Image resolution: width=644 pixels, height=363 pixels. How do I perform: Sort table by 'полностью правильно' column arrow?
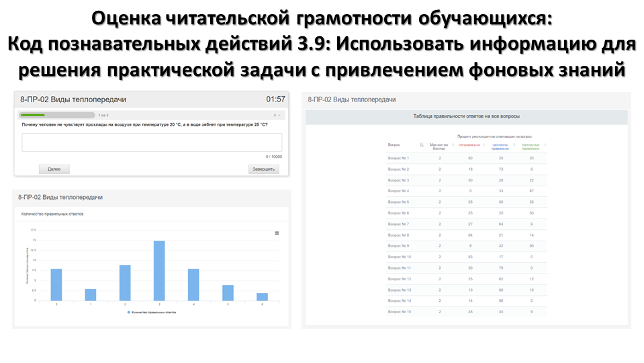pos(545,145)
